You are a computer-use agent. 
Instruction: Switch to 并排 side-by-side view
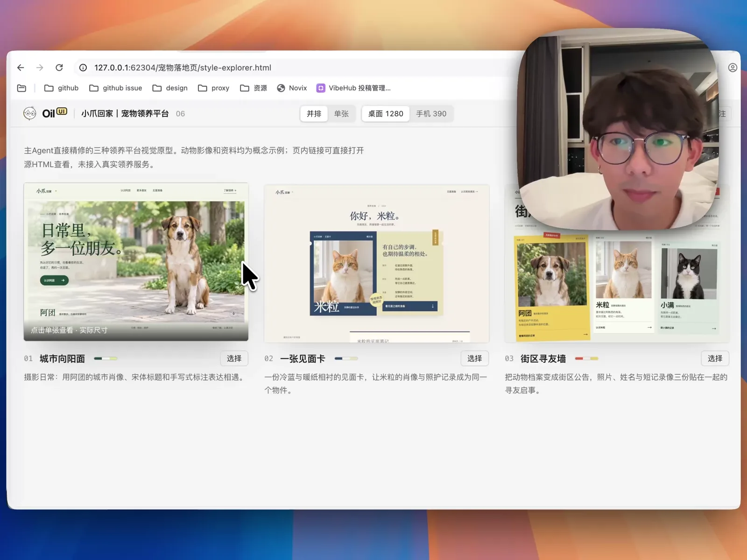point(314,114)
